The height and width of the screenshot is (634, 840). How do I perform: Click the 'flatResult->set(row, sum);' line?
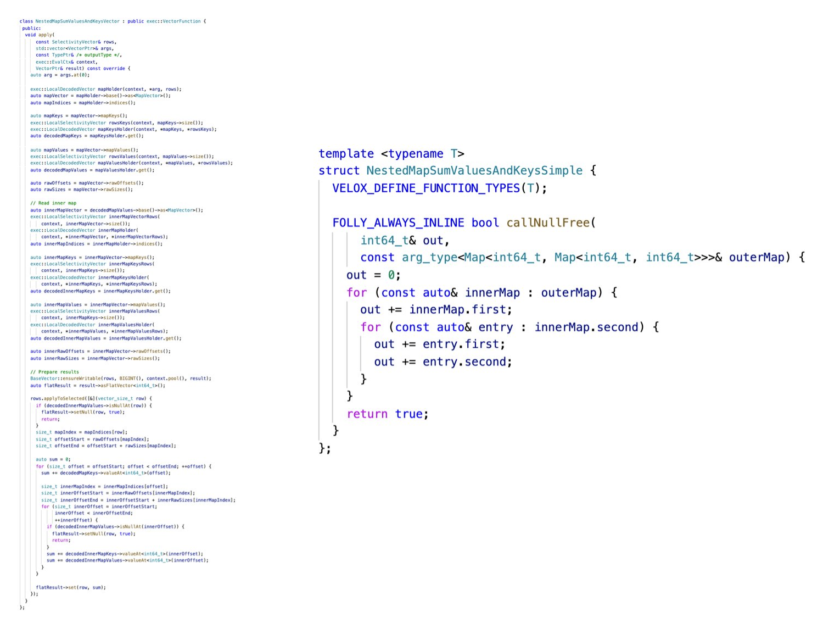coord(70,587)
